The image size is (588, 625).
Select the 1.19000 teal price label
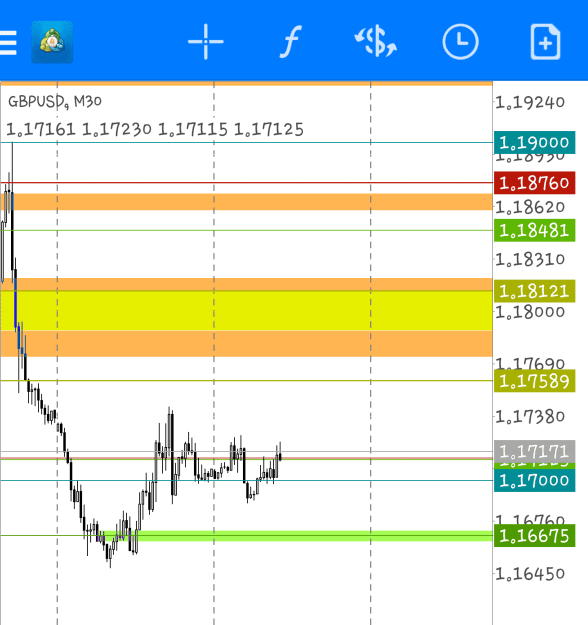click(x=534, y=142)
